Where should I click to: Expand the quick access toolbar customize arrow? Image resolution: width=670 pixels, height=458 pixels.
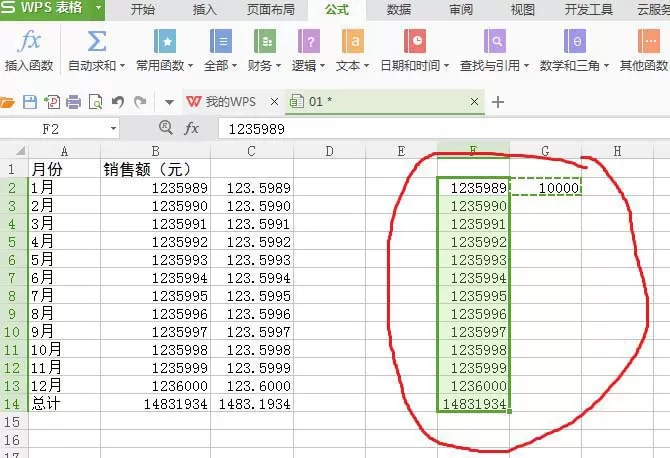[x=169, y=102]
